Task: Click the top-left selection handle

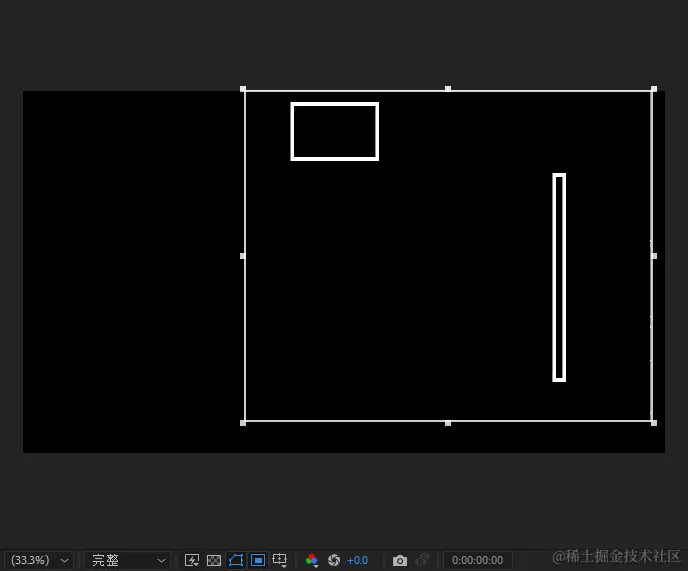Action: coord(243,89)
